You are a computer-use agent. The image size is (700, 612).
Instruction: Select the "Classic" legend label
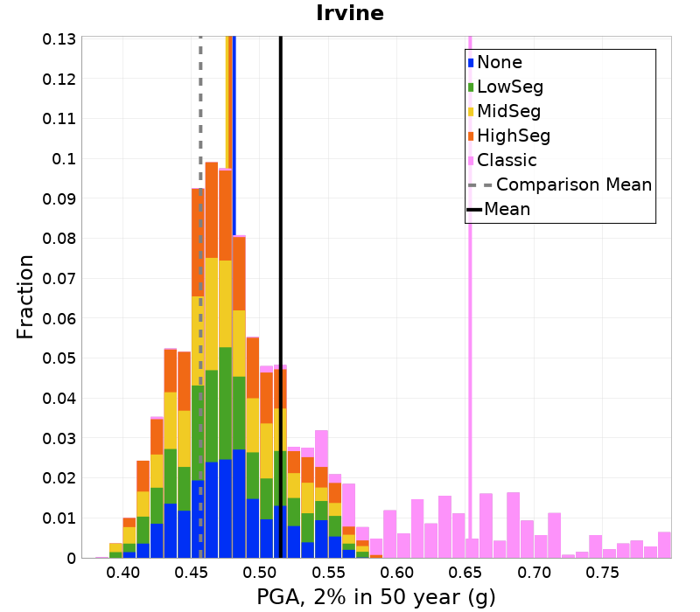tap(507, 161)
